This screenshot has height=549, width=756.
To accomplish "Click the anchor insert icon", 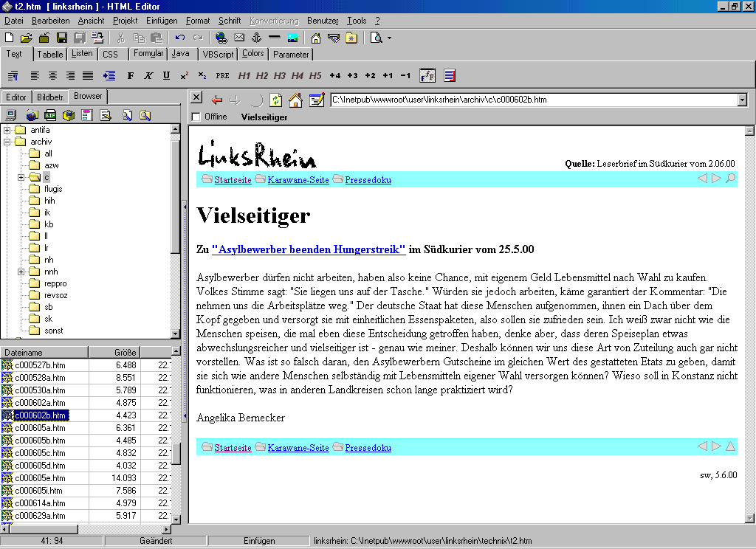I will pyautogui.click(x=257, y=38).
